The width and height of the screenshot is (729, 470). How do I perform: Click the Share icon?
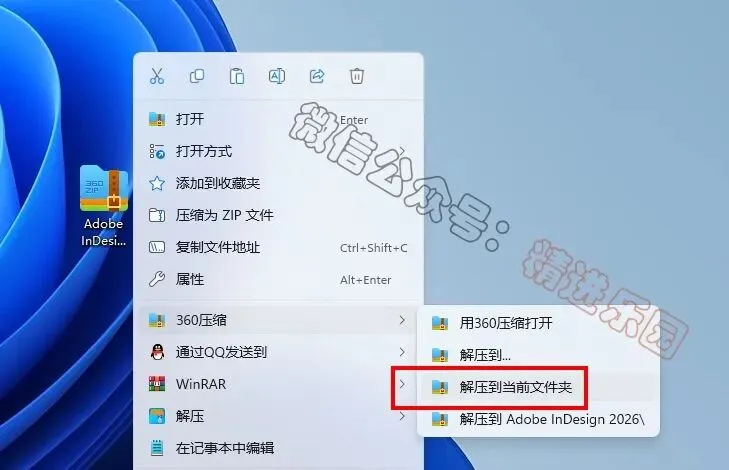(317, 76)
